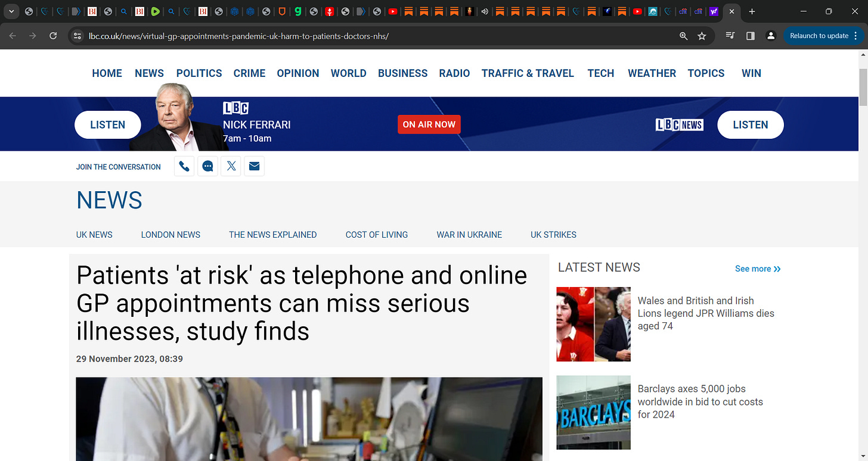This screenshot has width=868, height=461.
Task: Open the WAR IN UKRAINE link
Action: (469, 235)
